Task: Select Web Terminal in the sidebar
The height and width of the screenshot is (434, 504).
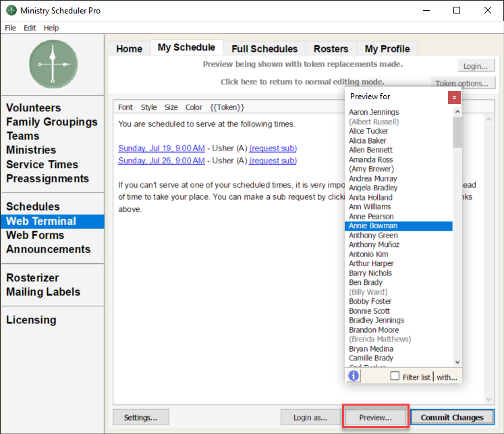Action: point(53,221)
